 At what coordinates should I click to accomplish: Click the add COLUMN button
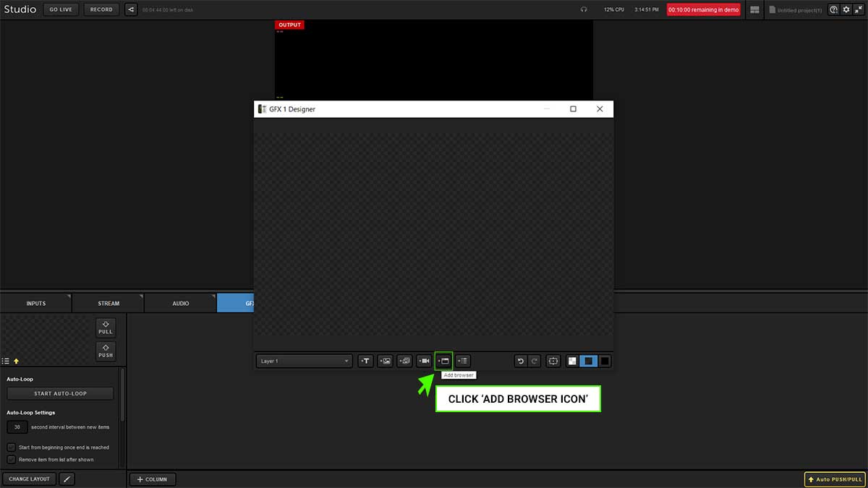(153, 479)
